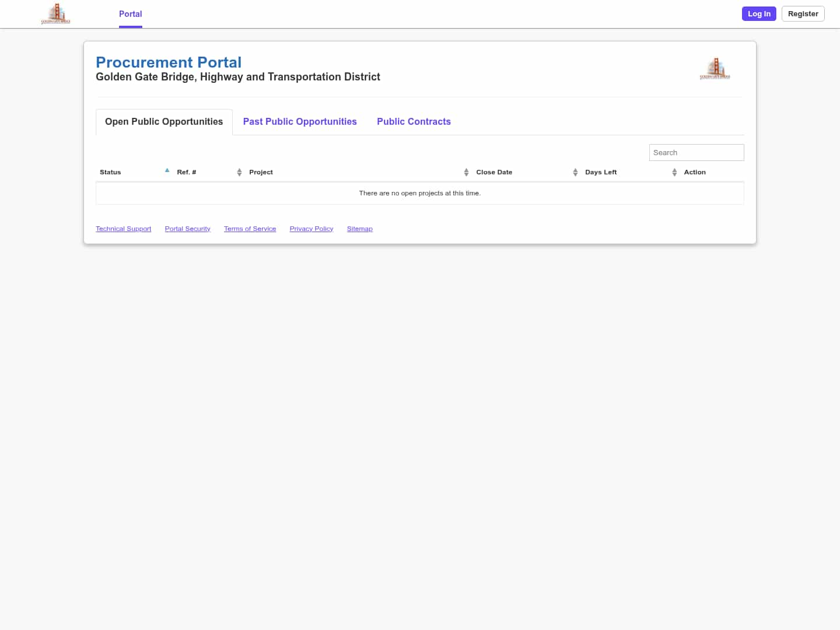Open Terms of Service link
The image size is (840, 630).
point(250,229)
